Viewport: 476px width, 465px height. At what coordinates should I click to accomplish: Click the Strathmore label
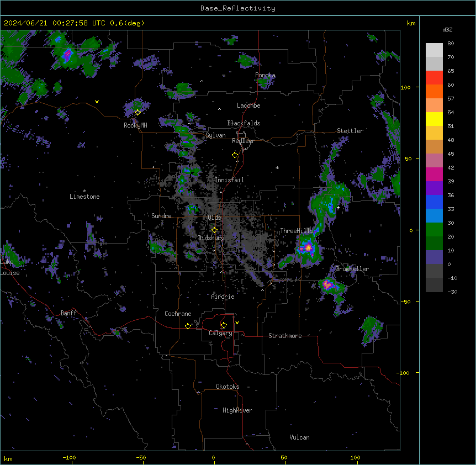click(285, 336)
